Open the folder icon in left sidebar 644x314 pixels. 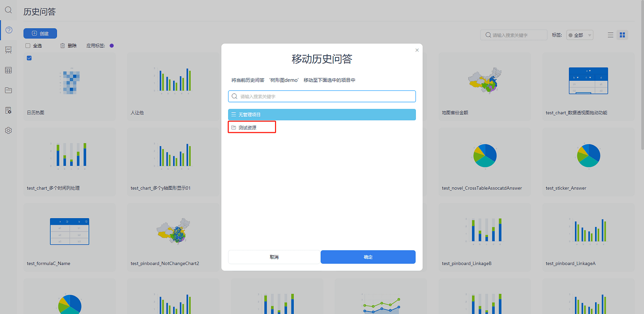click(8, 90)
